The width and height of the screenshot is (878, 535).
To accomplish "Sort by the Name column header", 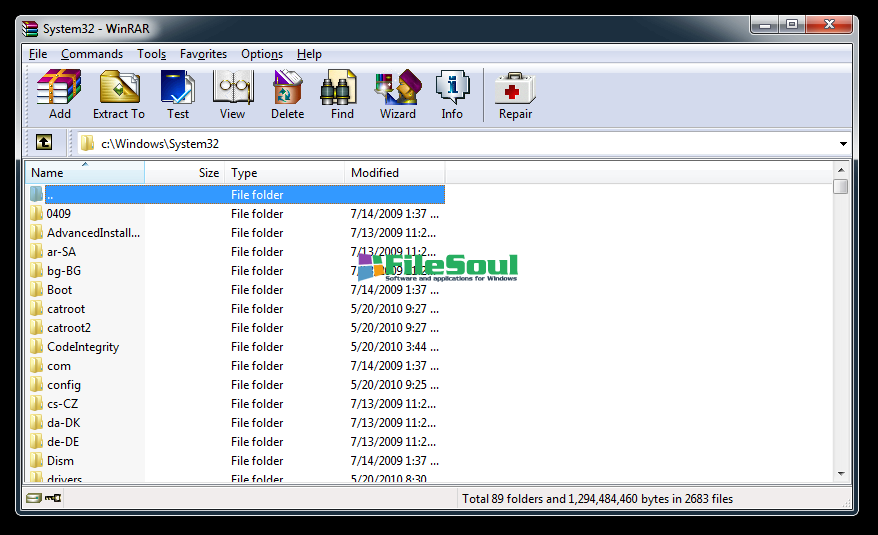I will pyautogui.click(x=85, y=173).
